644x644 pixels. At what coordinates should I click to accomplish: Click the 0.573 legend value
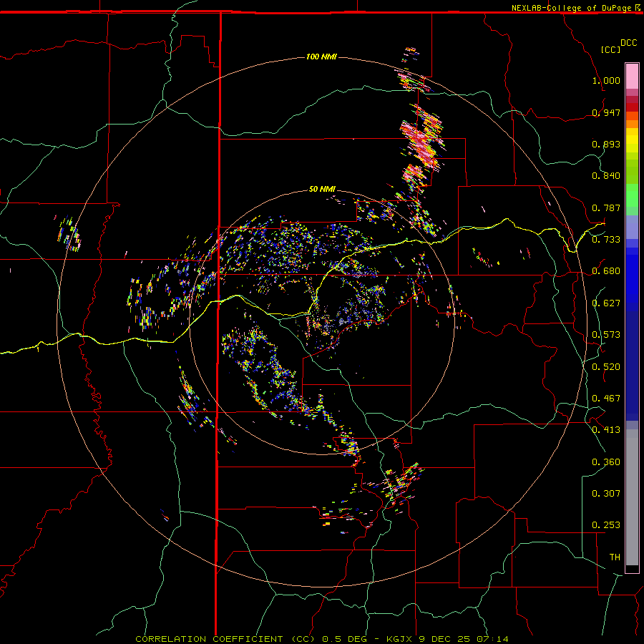[x=606, y=335]
